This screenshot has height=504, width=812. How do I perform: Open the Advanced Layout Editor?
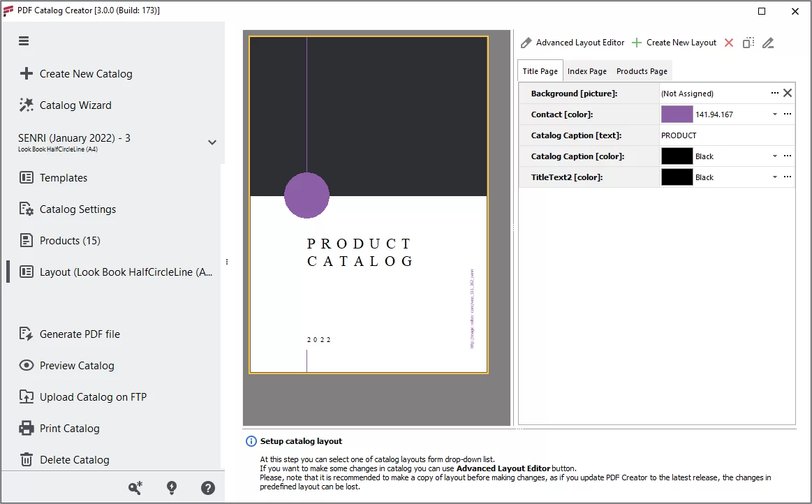580,42
